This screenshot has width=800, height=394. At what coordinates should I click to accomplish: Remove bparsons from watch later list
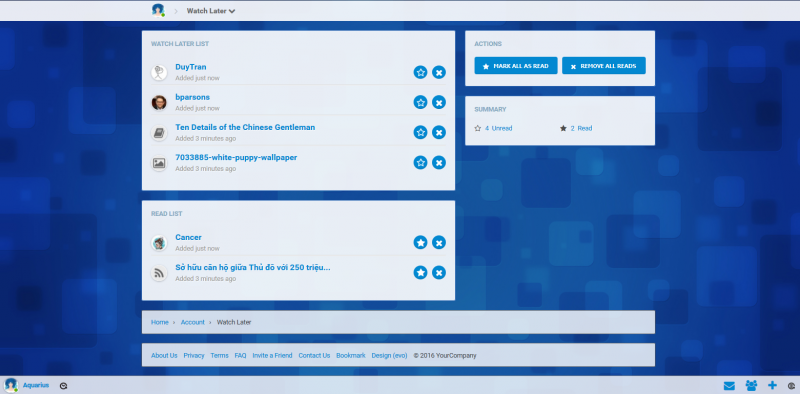(439, 102)
